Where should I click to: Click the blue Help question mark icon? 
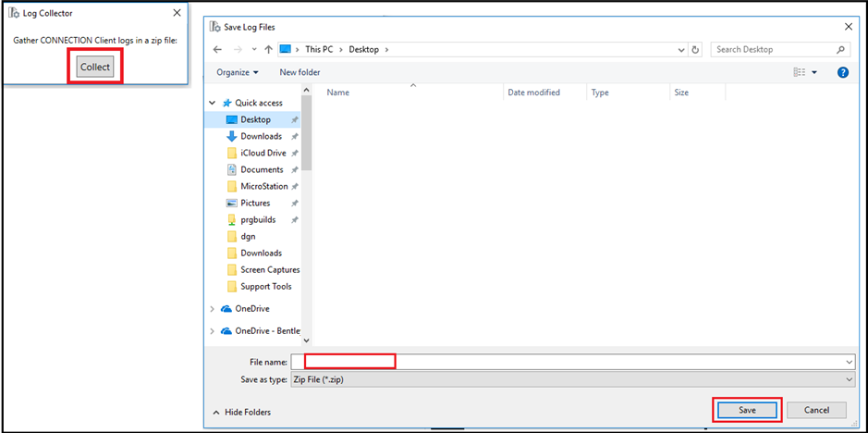point(843,72)
